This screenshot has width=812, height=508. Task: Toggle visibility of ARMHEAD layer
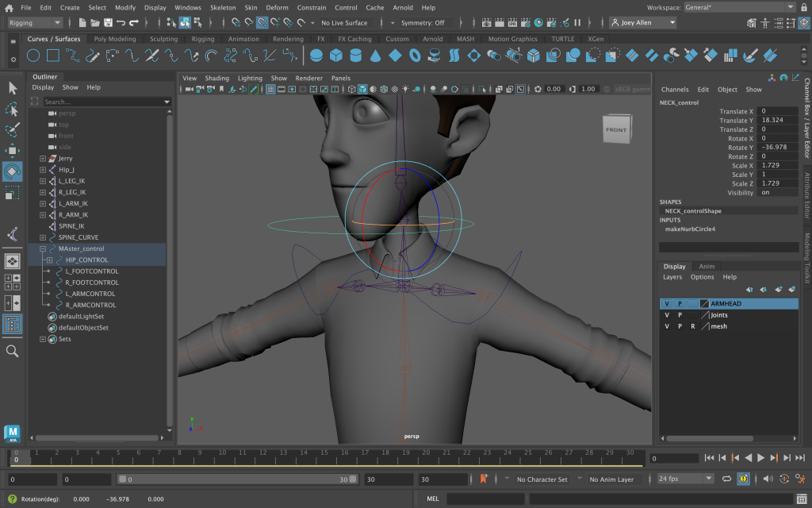pos(667,304)
